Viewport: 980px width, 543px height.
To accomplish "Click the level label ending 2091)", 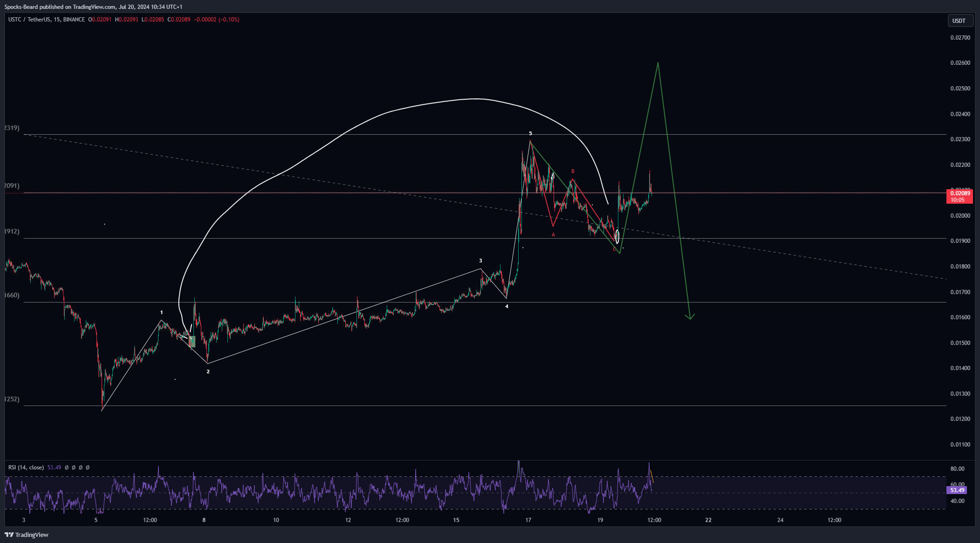I will [x=12, y=186].
